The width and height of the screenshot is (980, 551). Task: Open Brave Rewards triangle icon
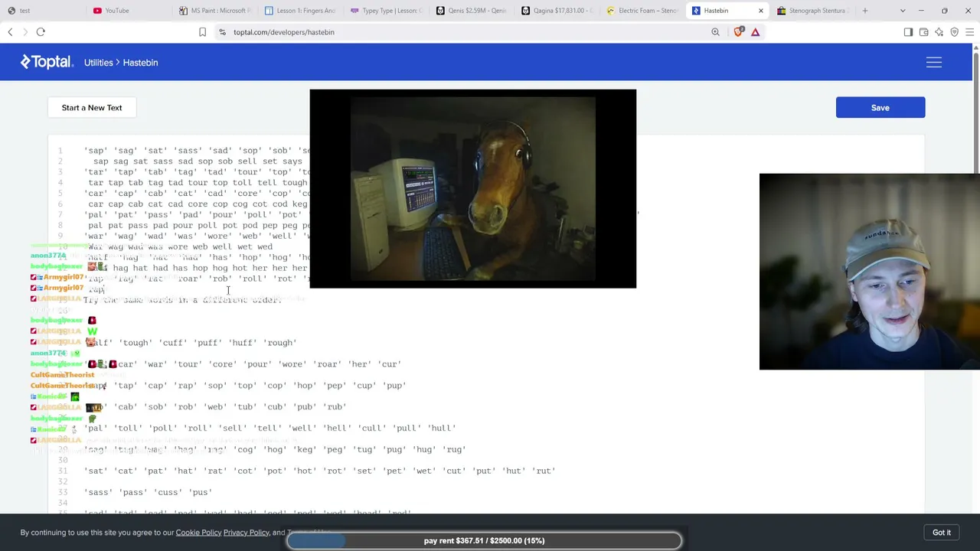coord(755,32)
